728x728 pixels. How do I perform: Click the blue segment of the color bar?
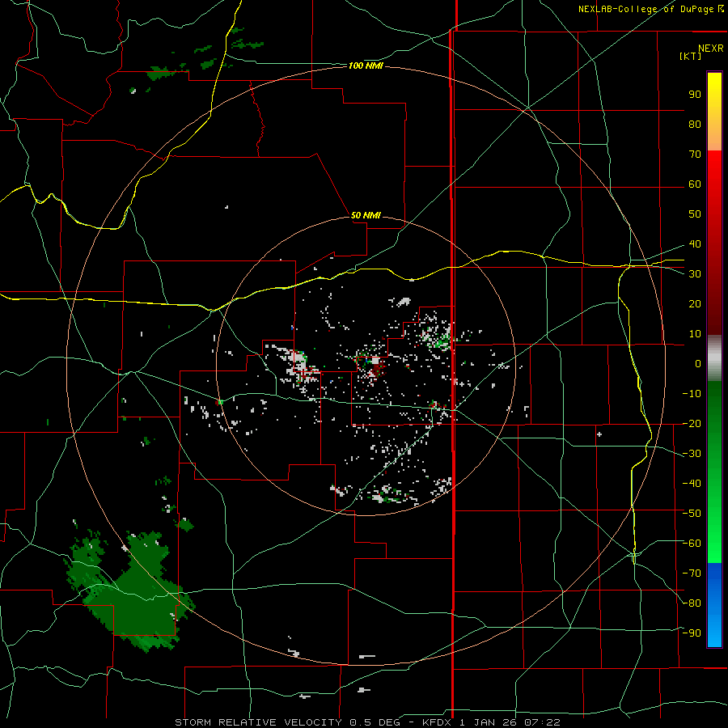click(x=714, y=605)
